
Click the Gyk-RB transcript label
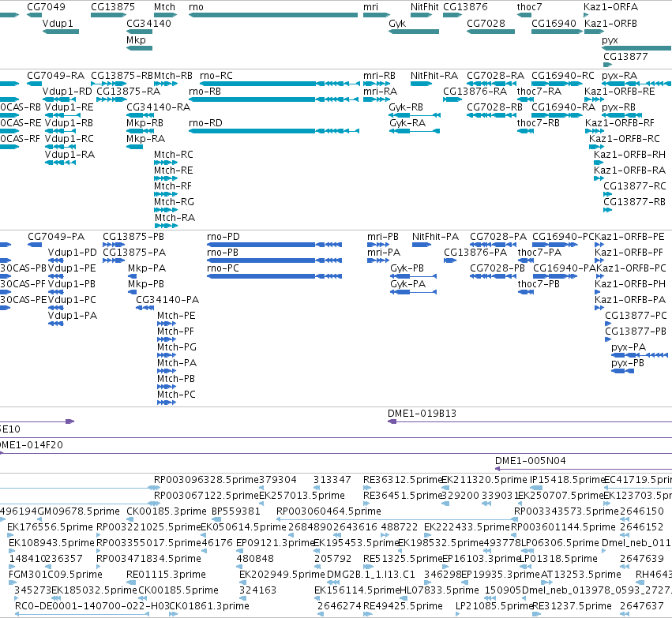406,107
